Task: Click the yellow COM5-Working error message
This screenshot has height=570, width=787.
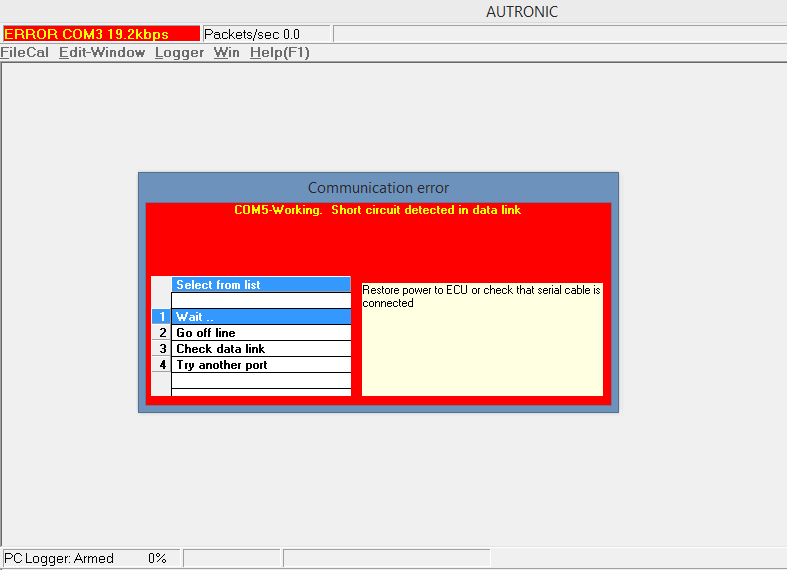Action: 378,211
